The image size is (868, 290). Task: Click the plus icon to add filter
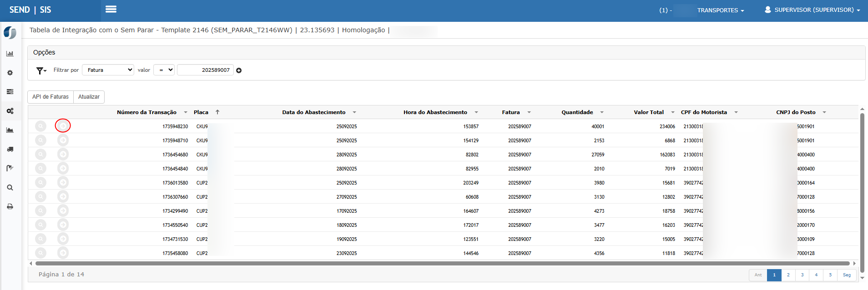coord(239,70)
